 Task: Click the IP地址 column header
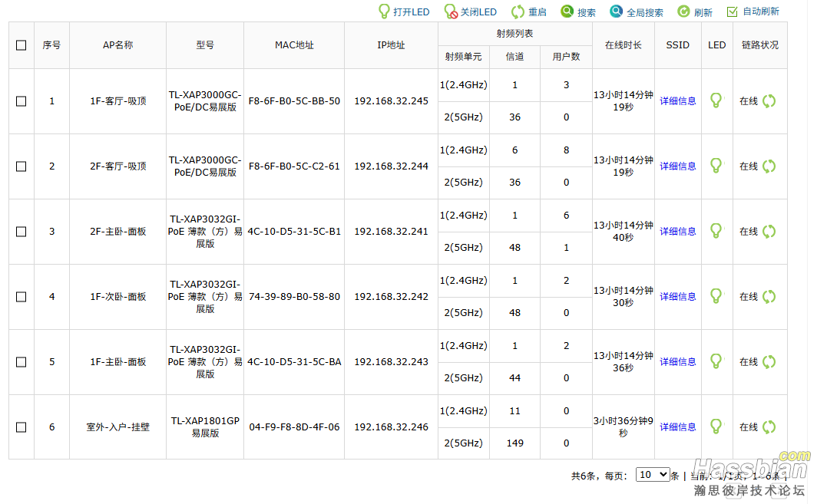392,45
